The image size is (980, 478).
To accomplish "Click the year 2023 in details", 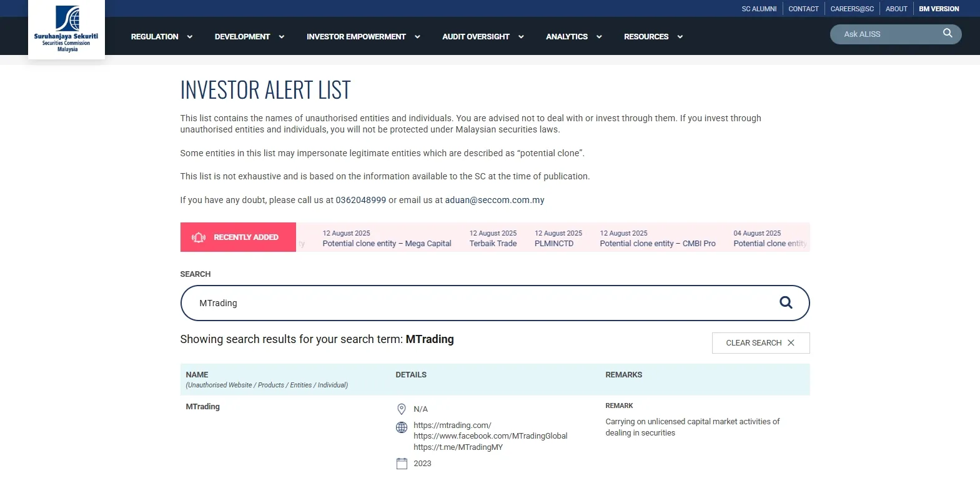I will (422, 464).
